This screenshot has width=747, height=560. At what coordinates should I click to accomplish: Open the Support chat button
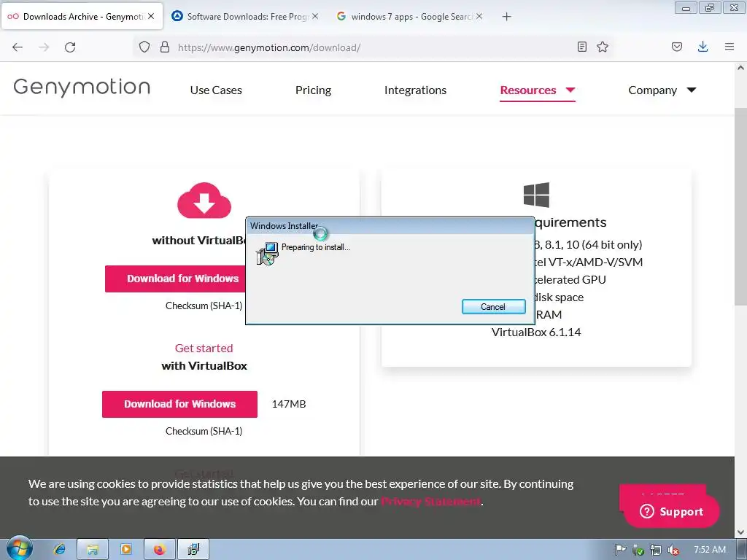pyautogui.click(x=672, y=511)
